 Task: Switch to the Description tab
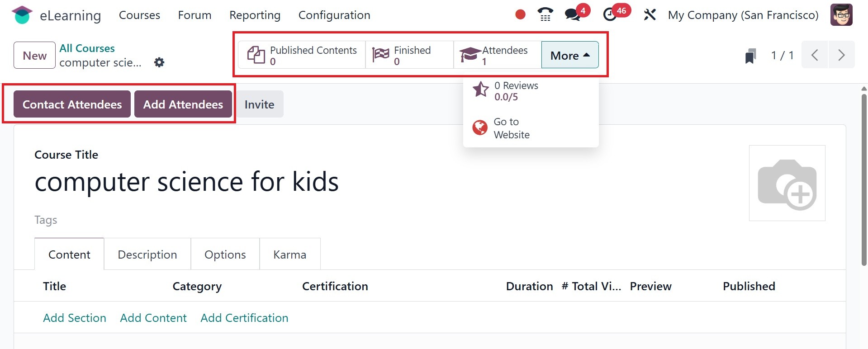[x=147, y=255]
